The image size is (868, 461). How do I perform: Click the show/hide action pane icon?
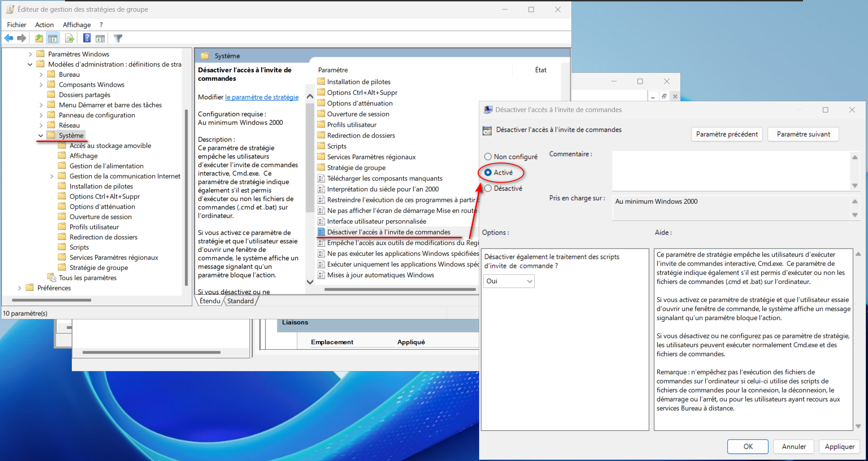(100, 38)
